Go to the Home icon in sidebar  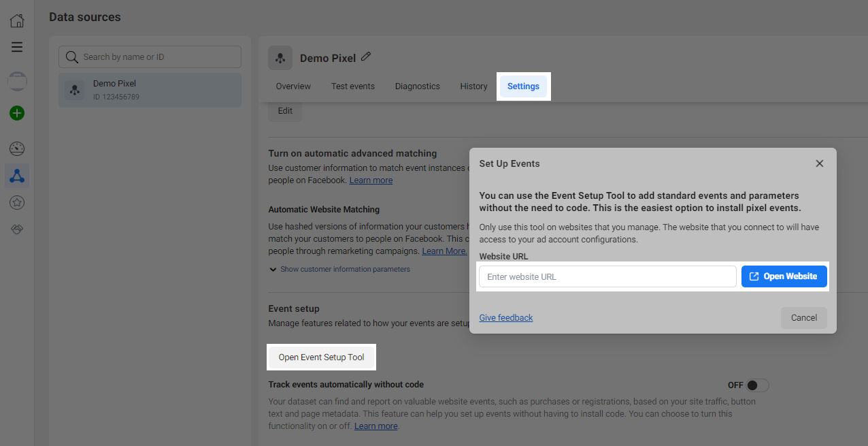(x=17, y=20)
